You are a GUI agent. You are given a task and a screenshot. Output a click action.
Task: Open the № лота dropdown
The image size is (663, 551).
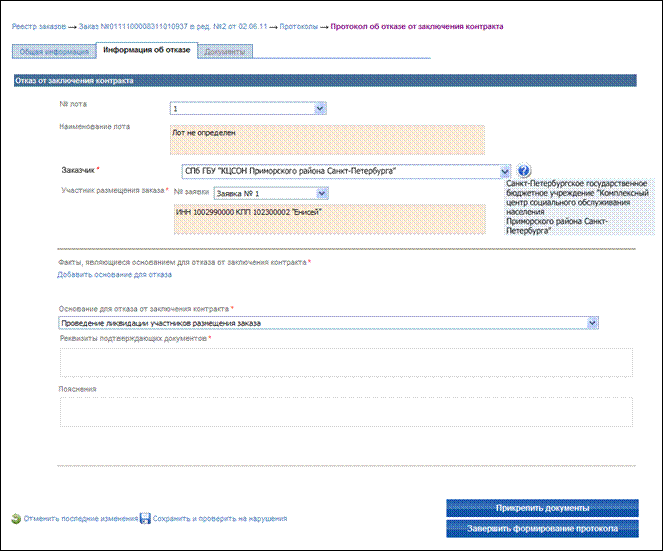point(248,109)
